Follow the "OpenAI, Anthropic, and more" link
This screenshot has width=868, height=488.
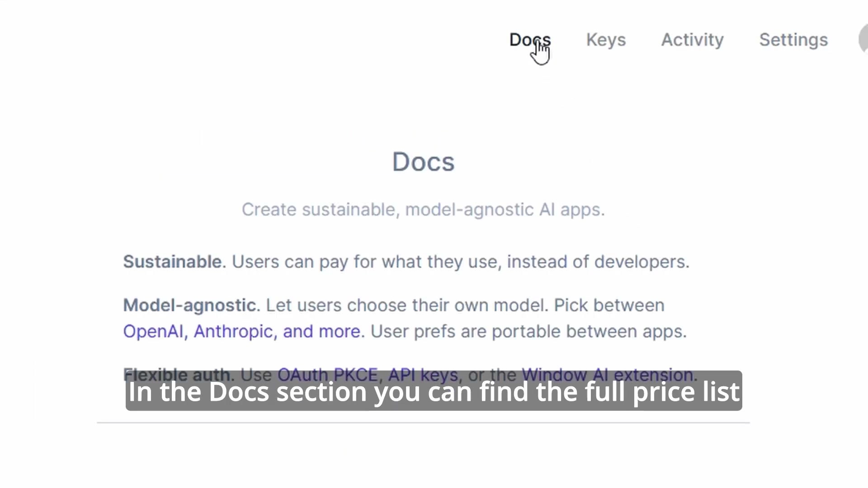coord(242,332)
